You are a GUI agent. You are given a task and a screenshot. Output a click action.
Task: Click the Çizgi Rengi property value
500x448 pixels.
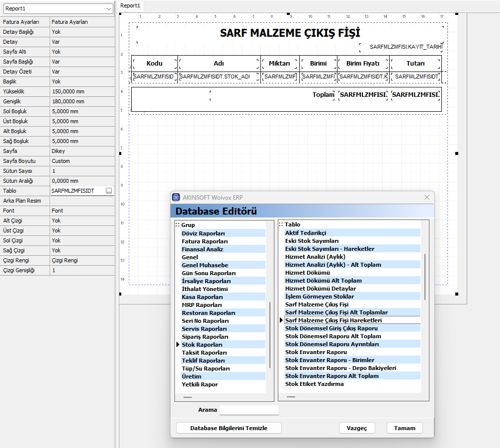tap(83, 260)
